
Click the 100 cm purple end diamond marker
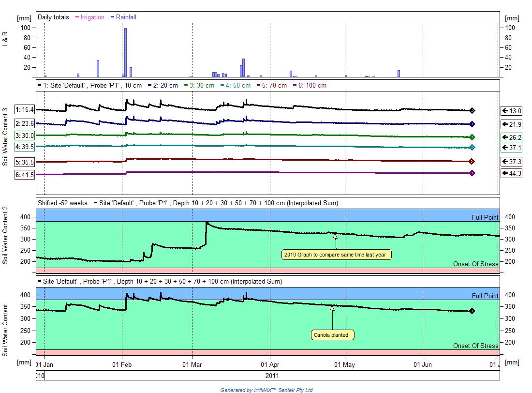coord(472,173)
